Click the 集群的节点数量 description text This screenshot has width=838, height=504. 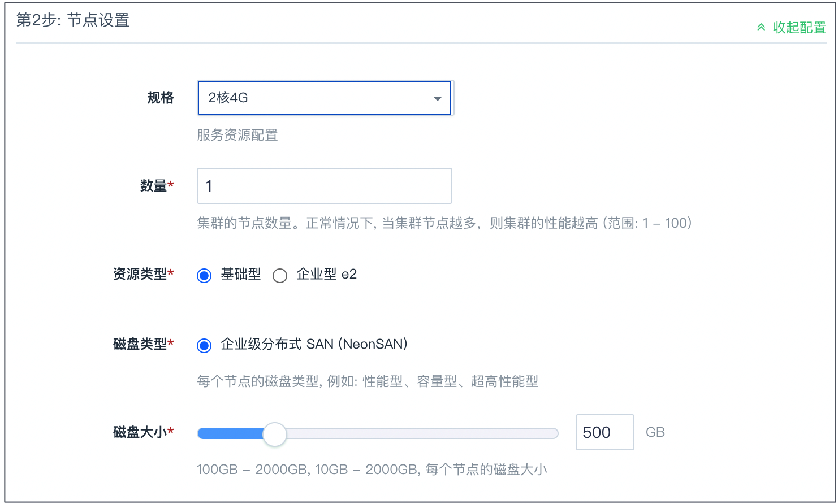point(444,223)
